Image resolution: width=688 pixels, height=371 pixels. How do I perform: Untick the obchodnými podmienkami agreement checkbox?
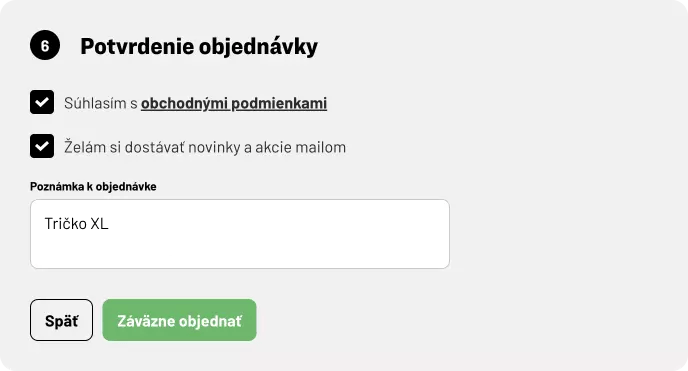point(42,102)
